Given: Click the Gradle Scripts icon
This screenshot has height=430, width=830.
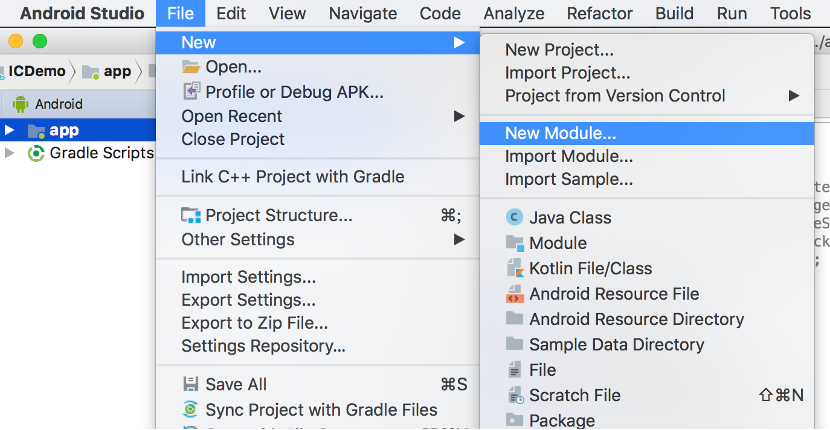Looking at the screenshot, I should pyautogui.click(x=36, y=154).
